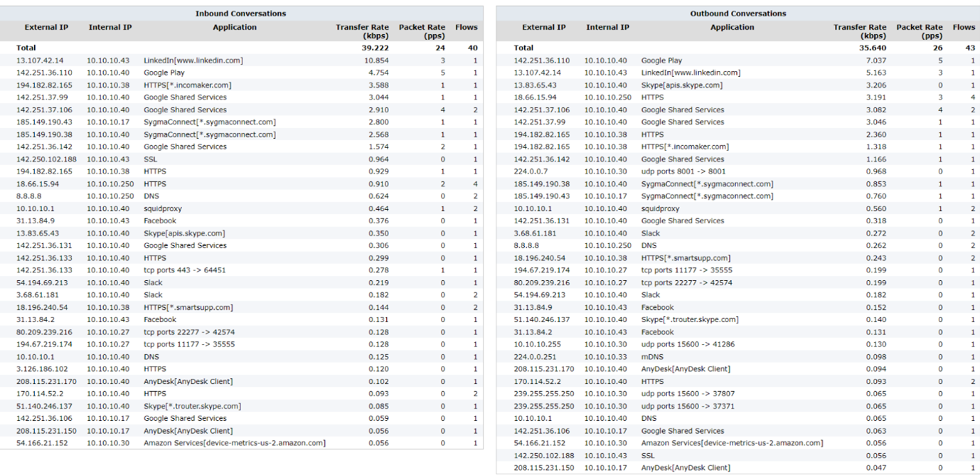Sort inbound table by Transfer Rate (kbps)
Viewport: 980px width, 475px height.
[x=363, y=31]
